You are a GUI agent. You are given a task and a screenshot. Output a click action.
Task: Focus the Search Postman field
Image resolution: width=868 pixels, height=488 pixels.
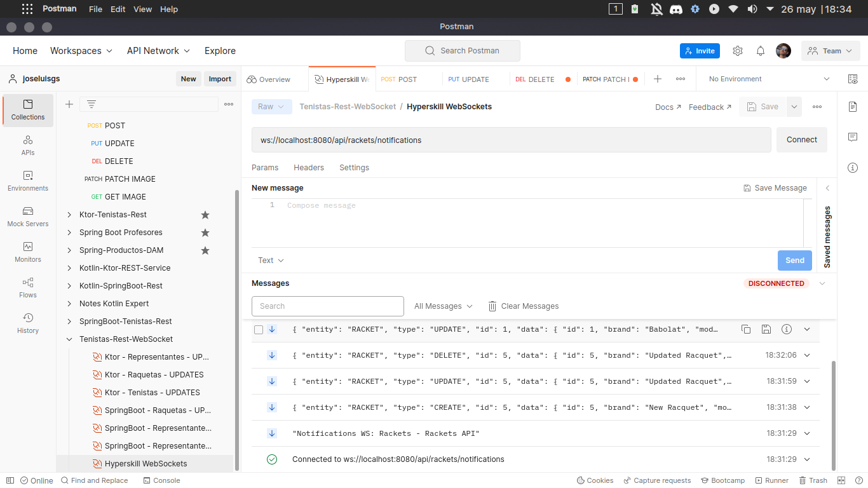click(463, 51)
